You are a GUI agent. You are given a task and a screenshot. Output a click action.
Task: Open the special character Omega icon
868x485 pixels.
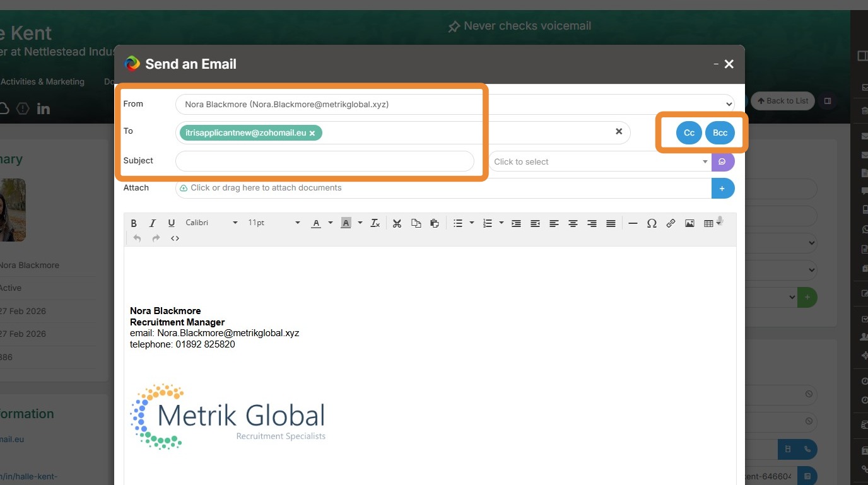(x=652, y=223)
